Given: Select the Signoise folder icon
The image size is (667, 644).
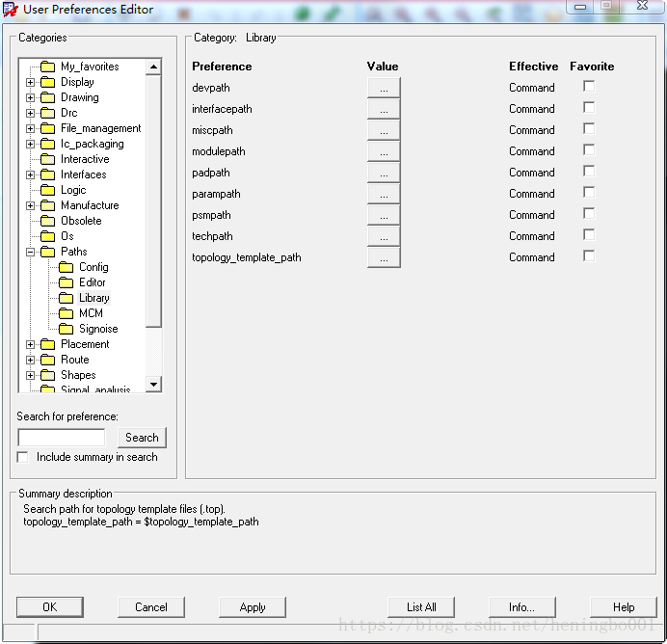Looking at the screenshot, I should click(66, 329).
